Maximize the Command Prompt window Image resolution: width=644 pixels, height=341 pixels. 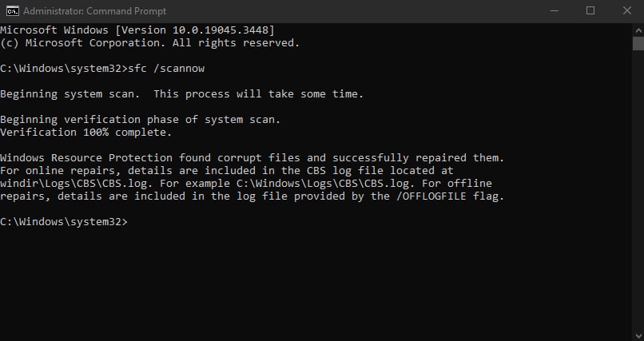coord(590,10)
